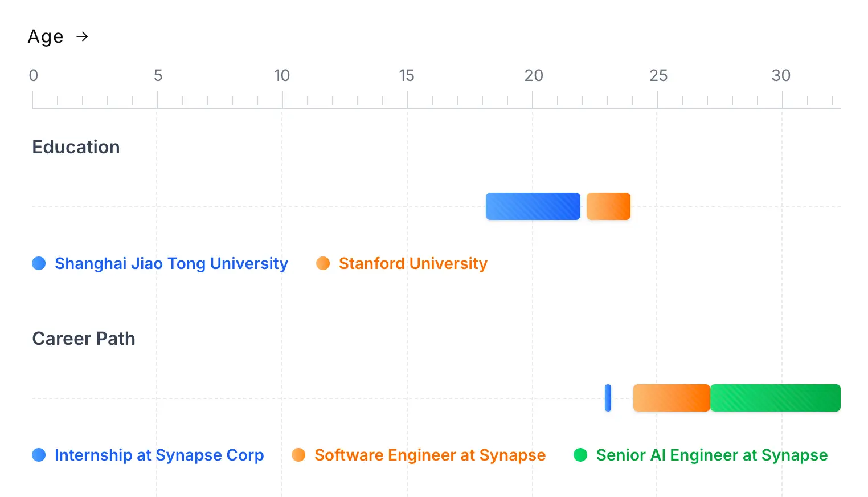The height and width of the screenshot is (497, 868).
Task: Select the thin blue Internship timeline bar
Action: pyautogui.click(x=608, y=398)
